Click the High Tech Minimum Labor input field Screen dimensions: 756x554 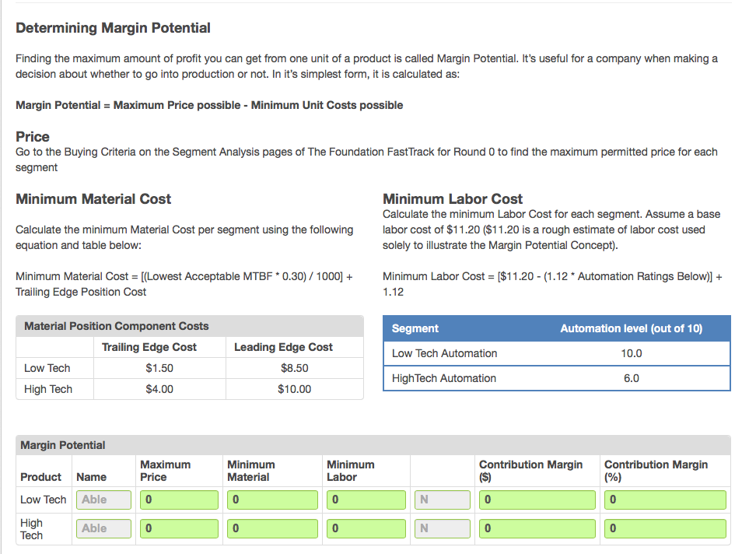[366, 528]
